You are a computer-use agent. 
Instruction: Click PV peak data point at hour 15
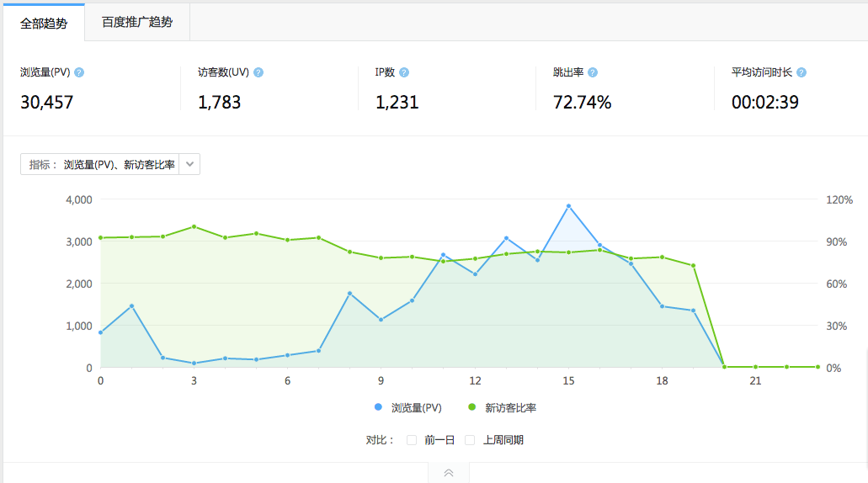(x=568, y=206)
